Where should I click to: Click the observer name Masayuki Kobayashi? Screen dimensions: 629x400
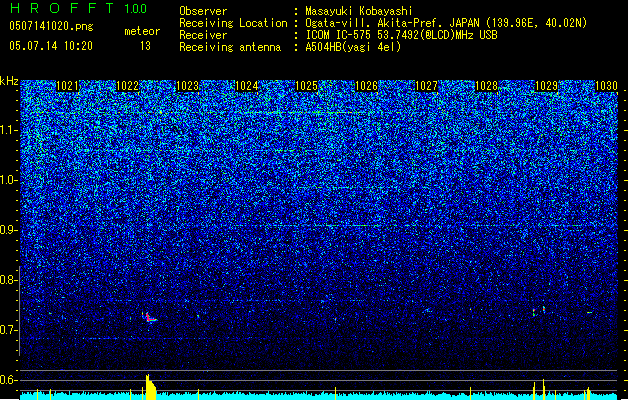[359, 11]
